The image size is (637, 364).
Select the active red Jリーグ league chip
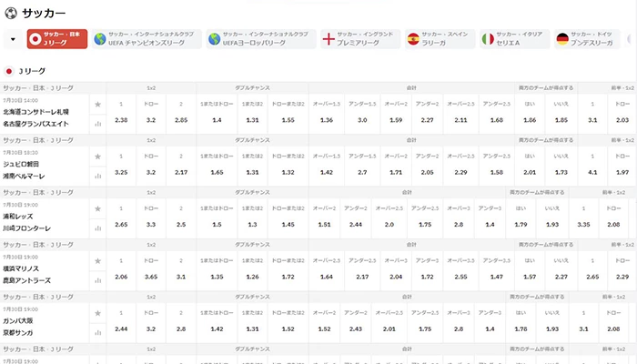tap(56, 39)
